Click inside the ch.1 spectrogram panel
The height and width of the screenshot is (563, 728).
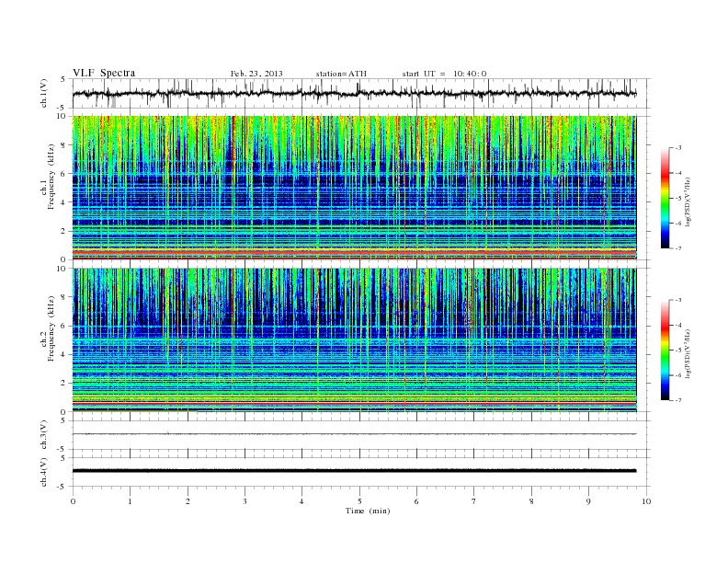pos(354,188)
